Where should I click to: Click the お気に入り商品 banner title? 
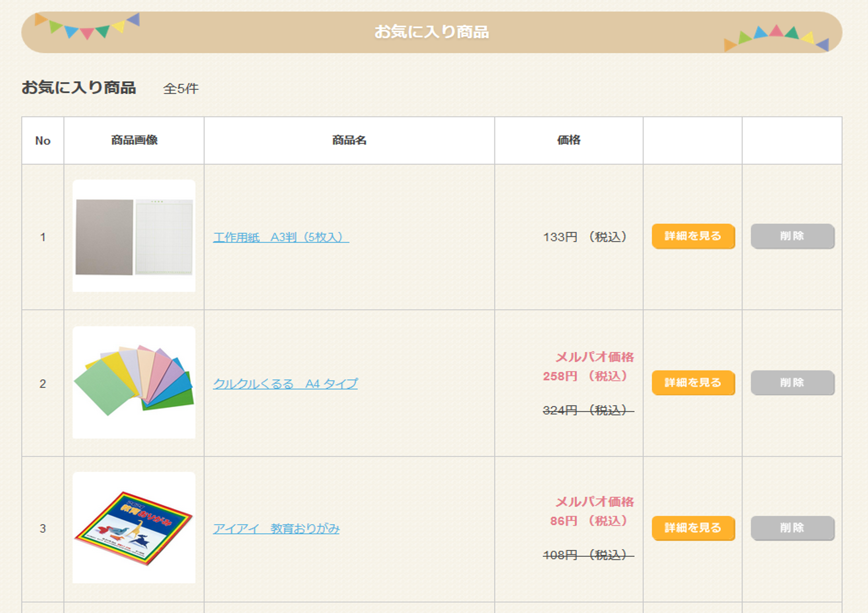coord(431,32)
